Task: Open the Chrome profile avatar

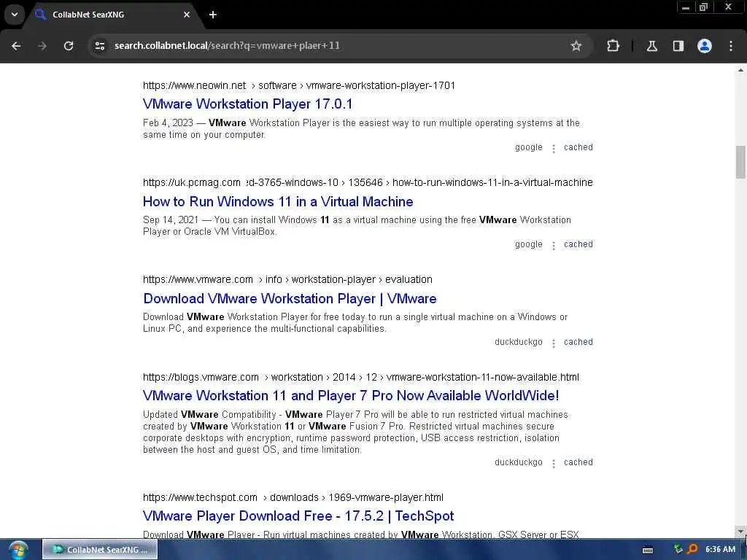Action: (x=704, y=46)
